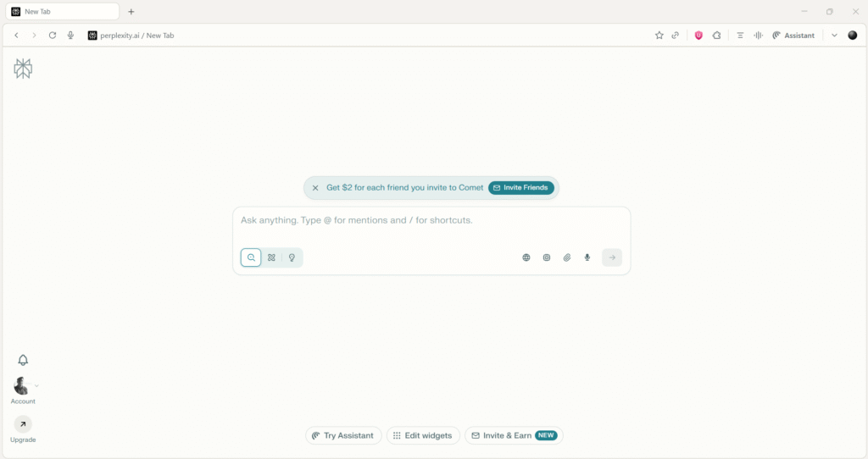The image size is (868, 459).
Task: Select the Search mode icon
Action: (x=251, y=257)
